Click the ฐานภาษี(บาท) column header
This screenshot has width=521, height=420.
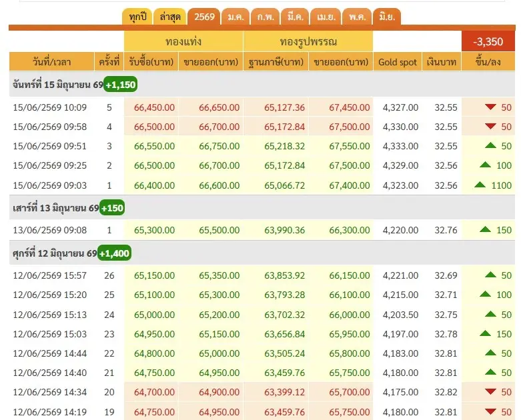276,62
